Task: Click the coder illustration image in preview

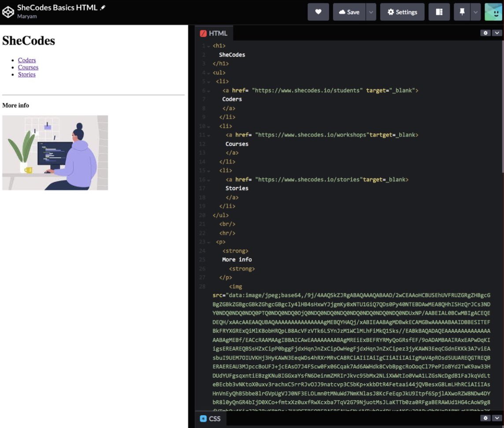Action: point(55,153)
